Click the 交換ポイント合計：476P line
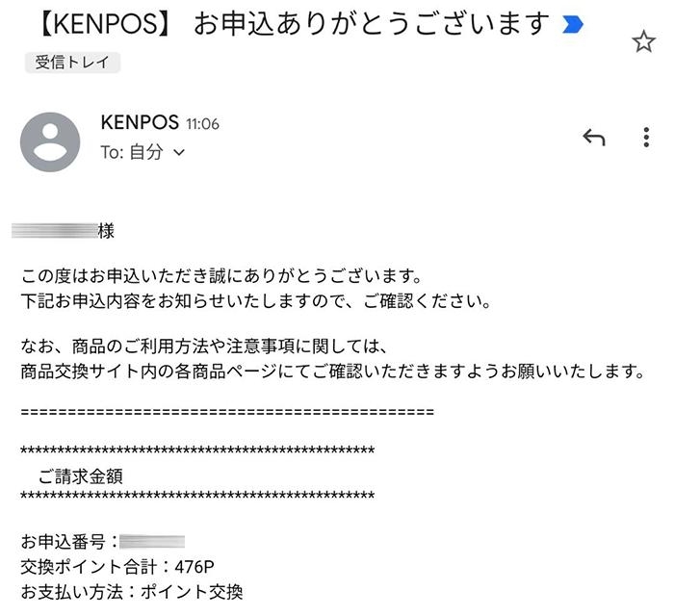Viewport: 674px width, 616px height. tap(117, 567)
